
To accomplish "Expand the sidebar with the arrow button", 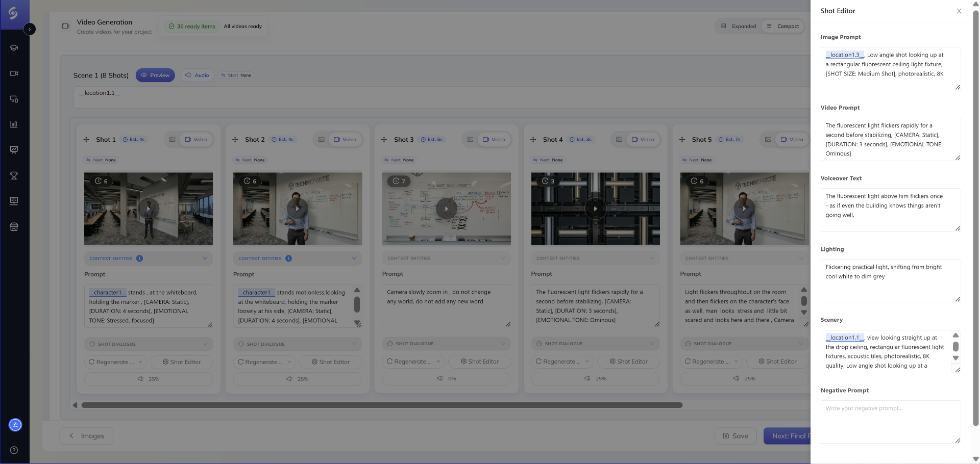I will pos(30,30).
